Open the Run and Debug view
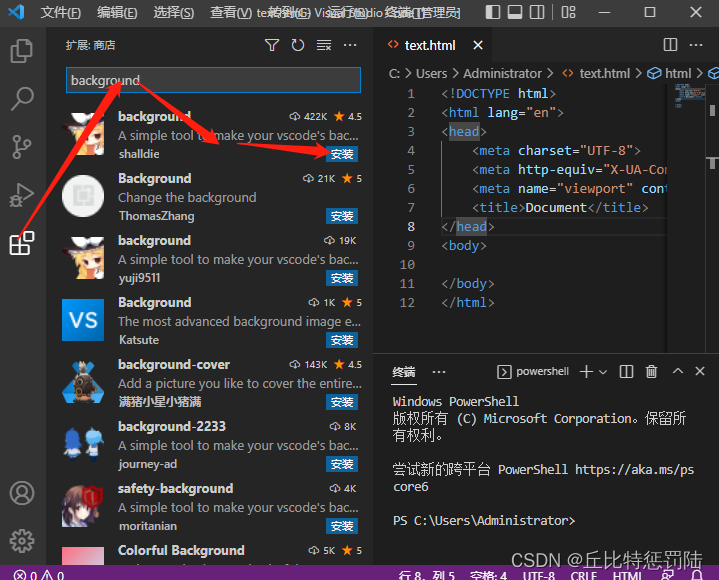The image size is (719, 580). tap(21, 195)
